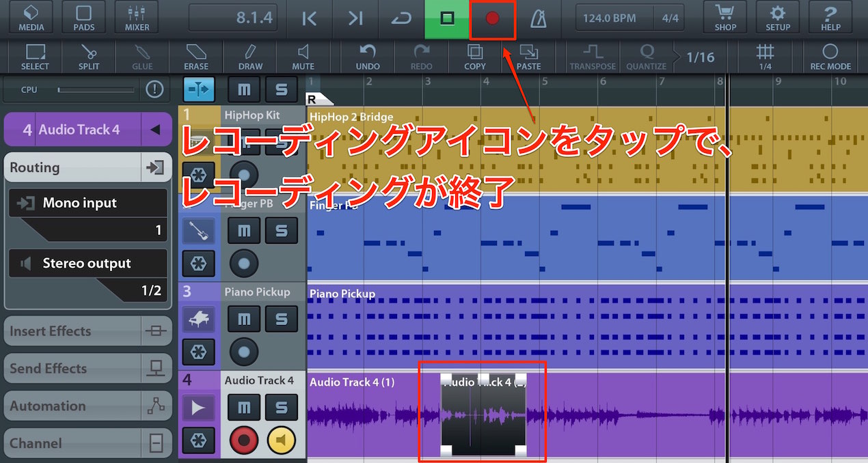
Task: Paste the copied event
Action: [528, 57]
